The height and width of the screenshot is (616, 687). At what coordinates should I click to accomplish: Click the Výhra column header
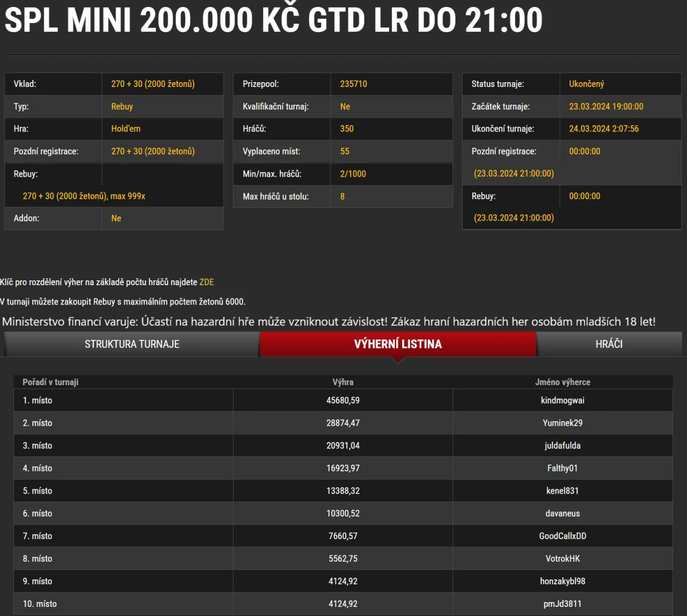pos(343,382)
